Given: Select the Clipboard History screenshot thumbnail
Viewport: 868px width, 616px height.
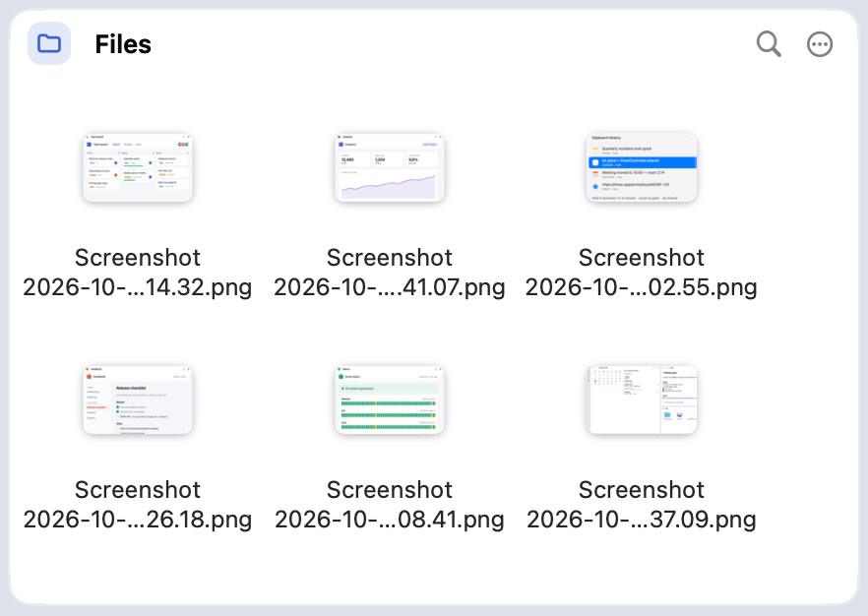Looking at the screenshot, I should 642,167.
